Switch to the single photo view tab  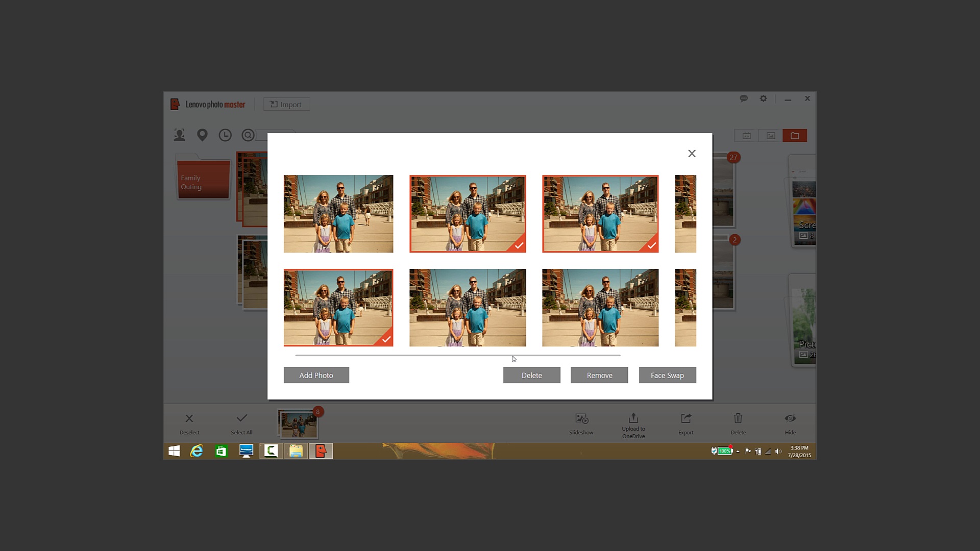[770, 135]
